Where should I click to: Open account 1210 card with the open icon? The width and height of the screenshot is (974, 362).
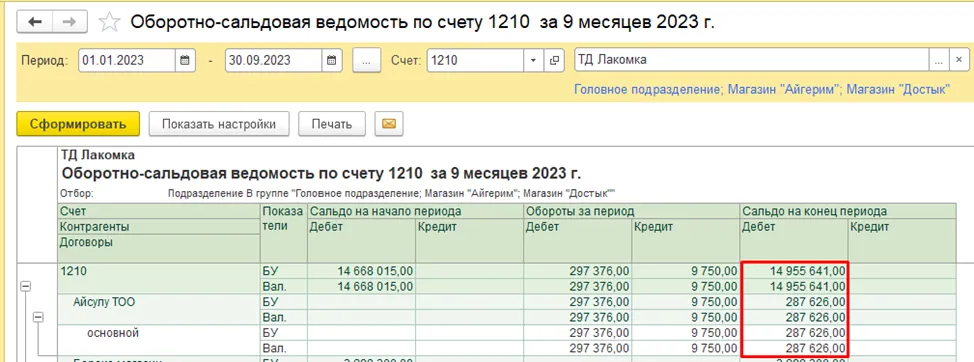click(x=554, y=60)
